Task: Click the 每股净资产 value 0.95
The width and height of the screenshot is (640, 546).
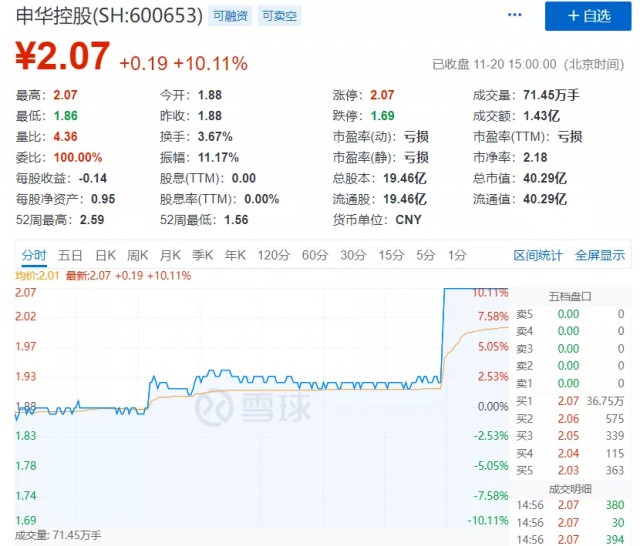Action: (x=103, y=199)
